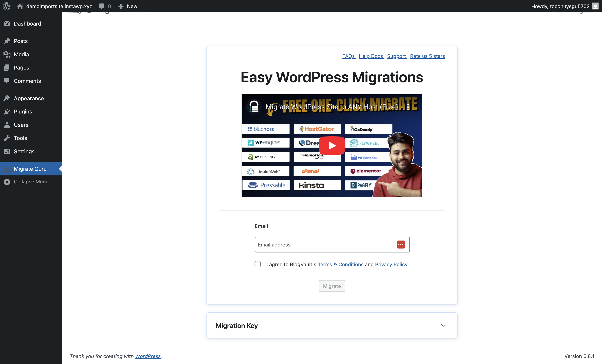Click the Media library icon
This screenshot has height=364, width=602.
tap(7, 54)
